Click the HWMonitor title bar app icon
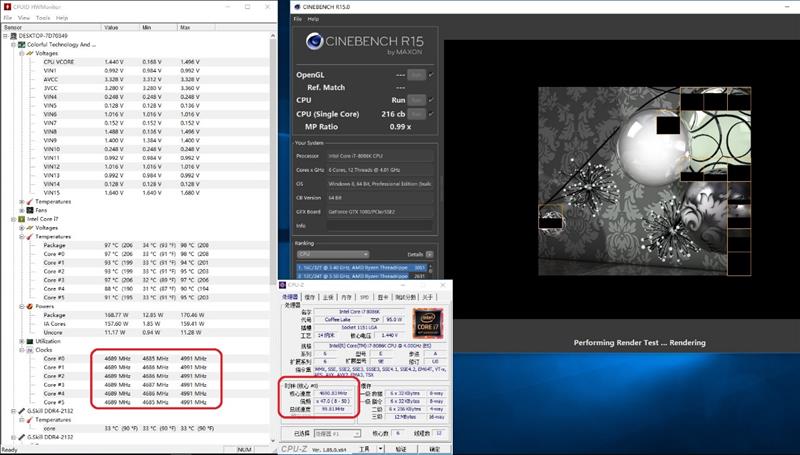 (x=7, y=7)
